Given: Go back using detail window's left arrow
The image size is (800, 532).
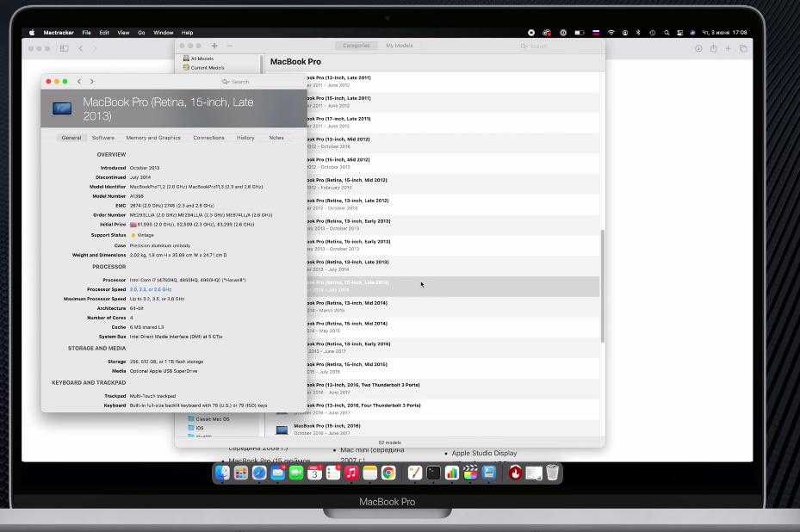Looking at the screenshot, I should tap(79, 82).
